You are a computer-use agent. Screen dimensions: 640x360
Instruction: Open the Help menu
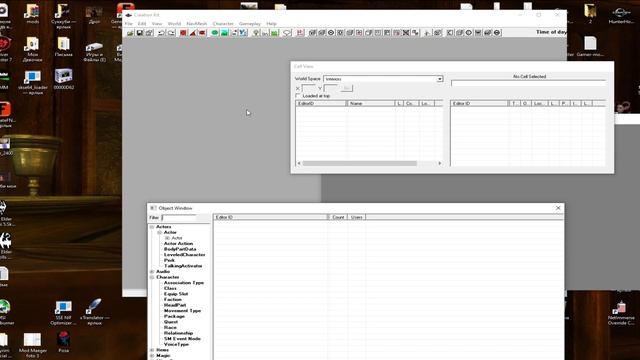pos(271,24)
